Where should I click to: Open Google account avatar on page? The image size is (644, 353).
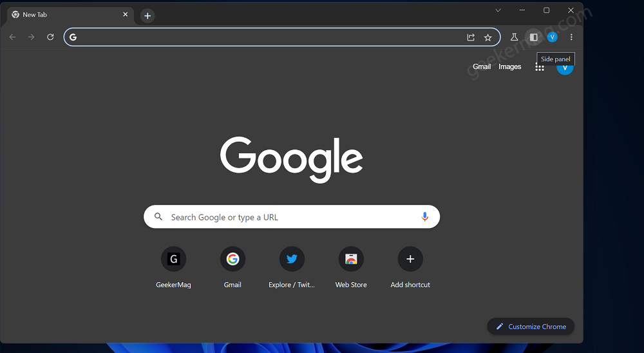click(x=565, y=68)
